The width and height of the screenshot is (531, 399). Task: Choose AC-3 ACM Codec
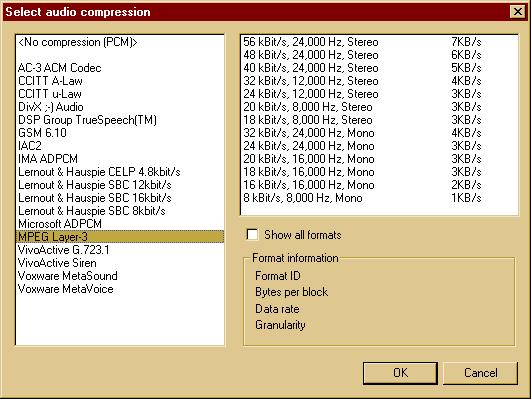(x=120, y=68)
